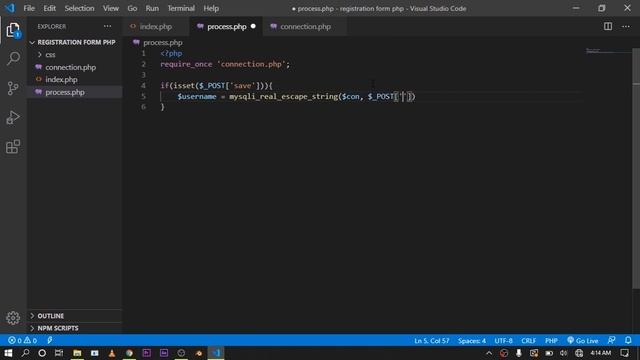Open the Terminal menu
Viewport: 640px width, 360px height.
[181, 8]
